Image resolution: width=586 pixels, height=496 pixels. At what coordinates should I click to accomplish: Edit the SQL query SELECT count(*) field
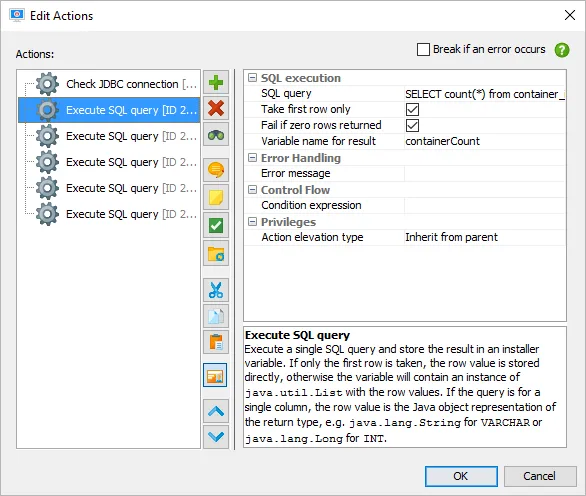click(485, 94)
